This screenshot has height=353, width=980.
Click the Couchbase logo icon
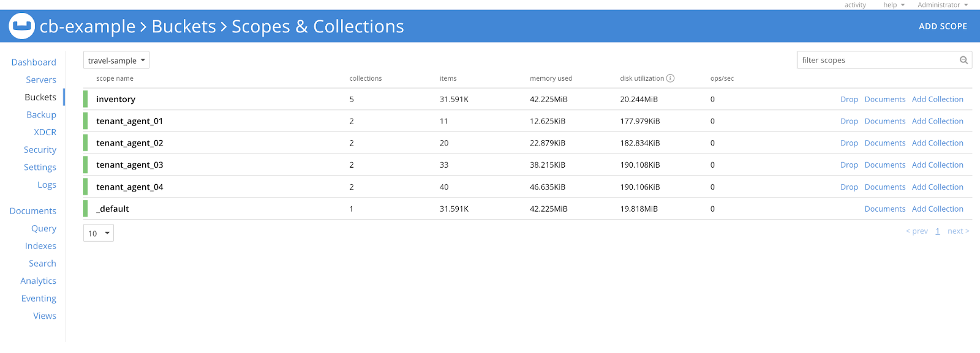click(21, 26)
